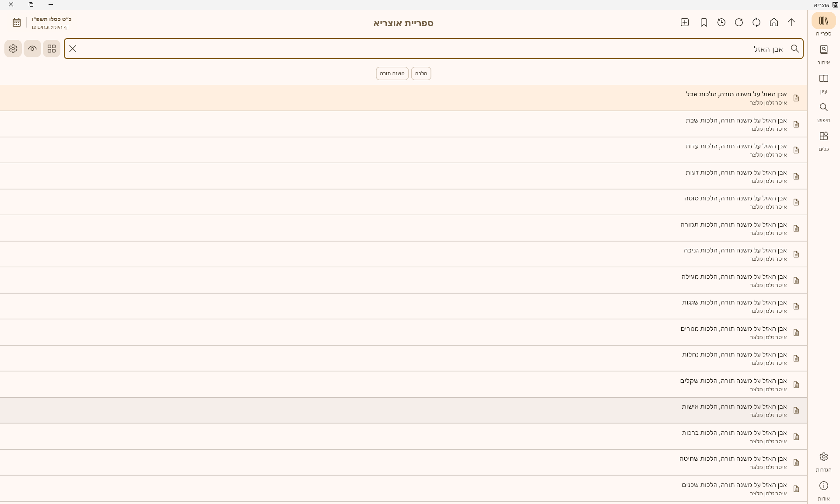Switch to grid view layout

(52, 49)
